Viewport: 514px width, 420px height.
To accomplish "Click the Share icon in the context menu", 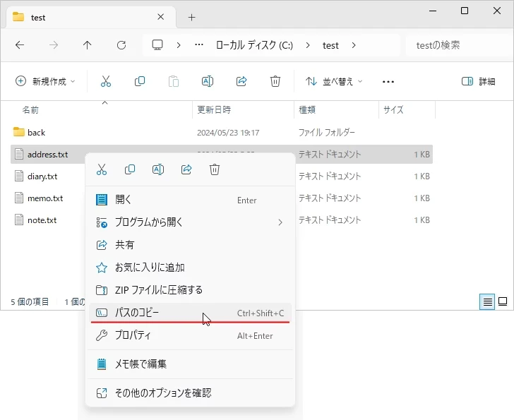I will point(186,169).
